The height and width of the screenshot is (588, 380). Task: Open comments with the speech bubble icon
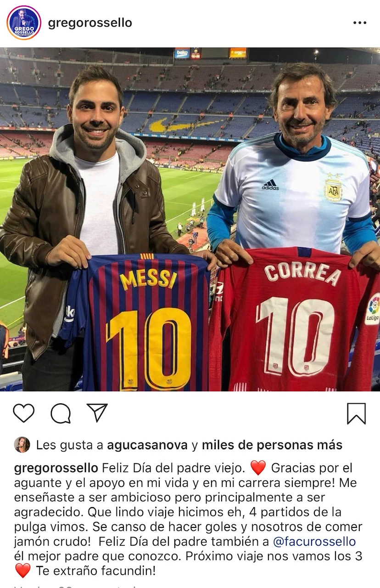61,413
